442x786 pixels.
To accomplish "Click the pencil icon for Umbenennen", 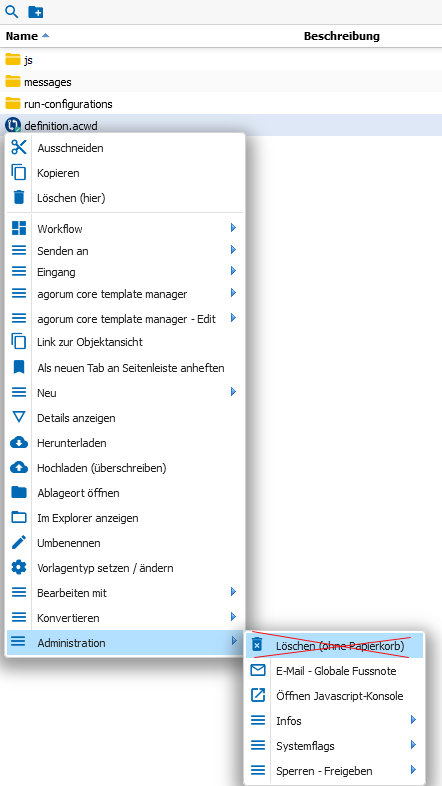I will (19, 542).
